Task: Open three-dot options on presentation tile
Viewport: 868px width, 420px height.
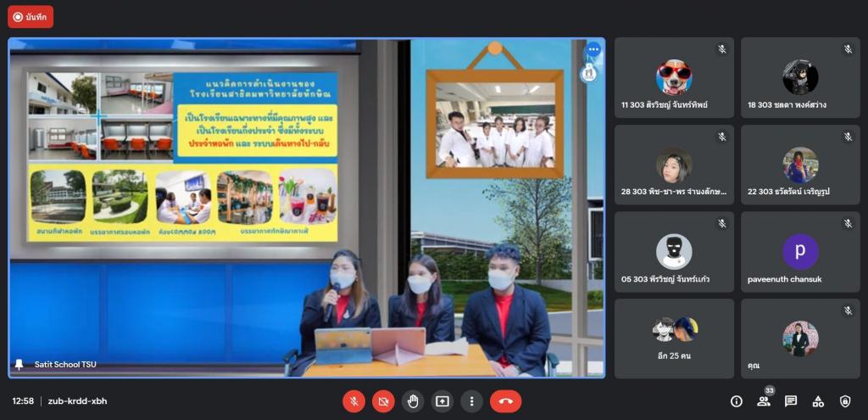Action: click(x=593, y=49)
